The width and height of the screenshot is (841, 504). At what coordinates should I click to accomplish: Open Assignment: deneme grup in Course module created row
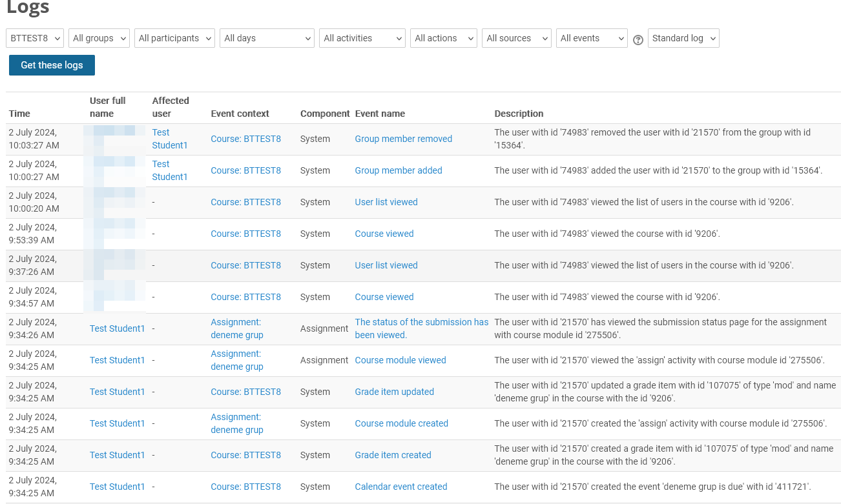[x=237, y=423]
